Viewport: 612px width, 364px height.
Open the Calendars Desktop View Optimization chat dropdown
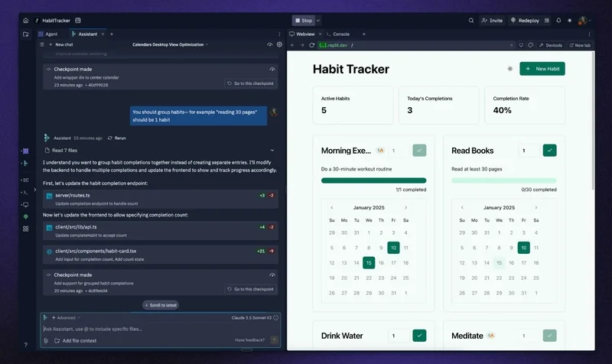(170, 44)
